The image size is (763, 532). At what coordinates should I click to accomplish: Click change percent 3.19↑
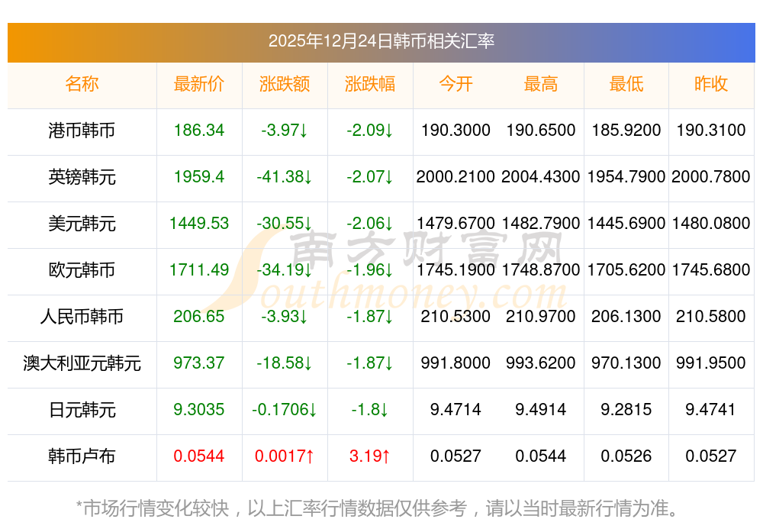[x=370, y=456]
